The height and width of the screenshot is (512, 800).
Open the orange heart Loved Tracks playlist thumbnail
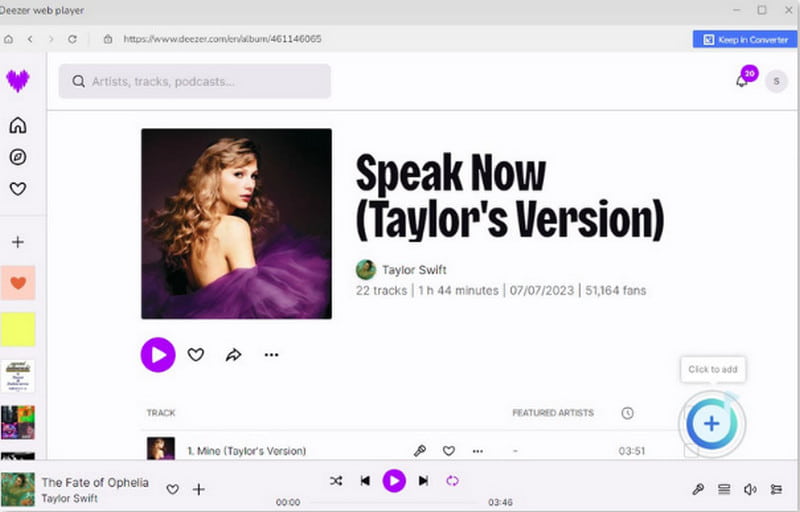click(18, 283)
